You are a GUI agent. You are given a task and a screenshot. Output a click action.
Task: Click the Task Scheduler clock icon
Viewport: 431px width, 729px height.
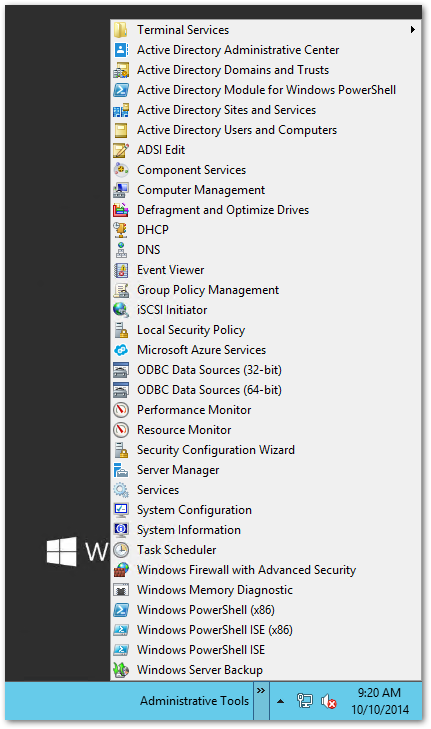[x=121, y=550]
